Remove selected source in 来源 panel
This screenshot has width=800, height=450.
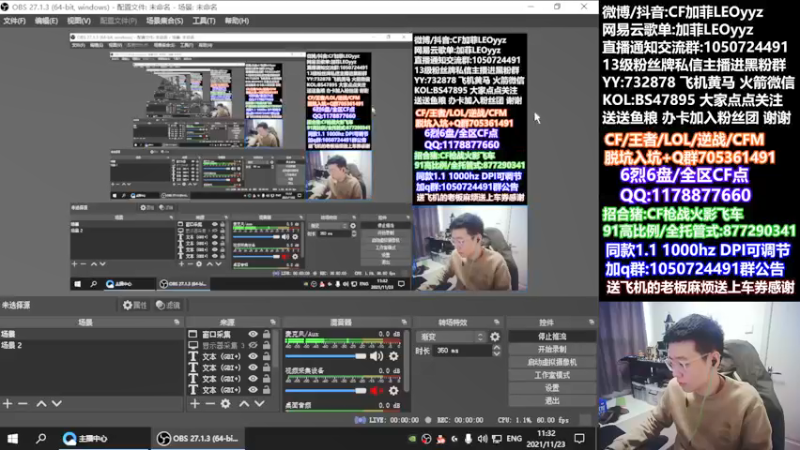[210, 404]
